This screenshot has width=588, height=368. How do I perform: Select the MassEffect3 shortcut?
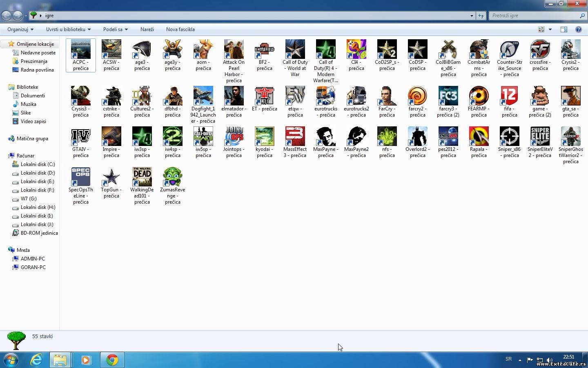[295, 142]
